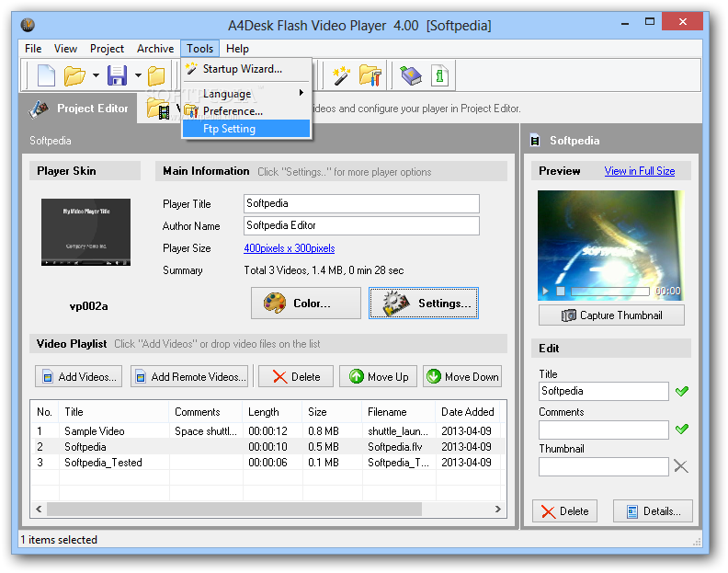This screenshot has width=728, height=573.
Task: Click the vp002a player skin thumbnail
Action: [85, 232]
